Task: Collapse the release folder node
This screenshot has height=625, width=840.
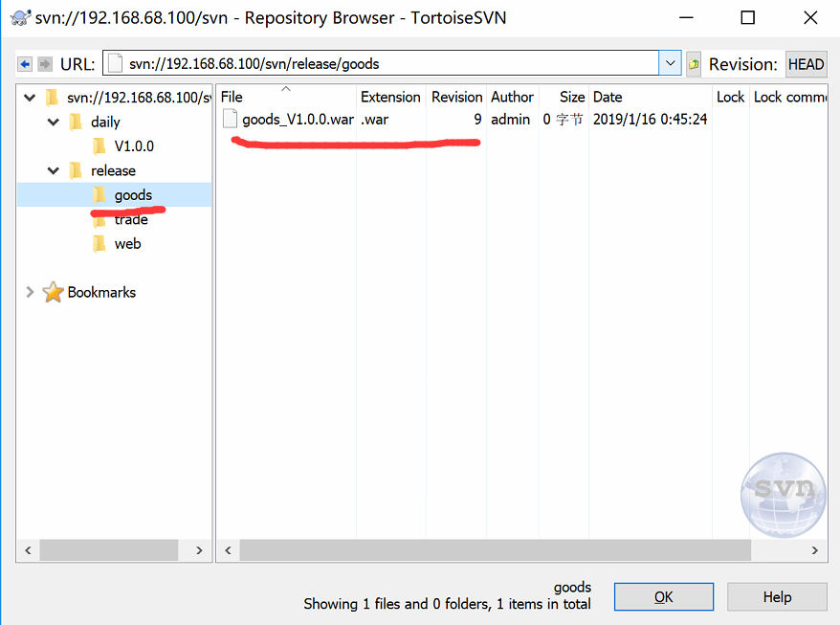Action: pyautogui.click(x=54, y=171)
